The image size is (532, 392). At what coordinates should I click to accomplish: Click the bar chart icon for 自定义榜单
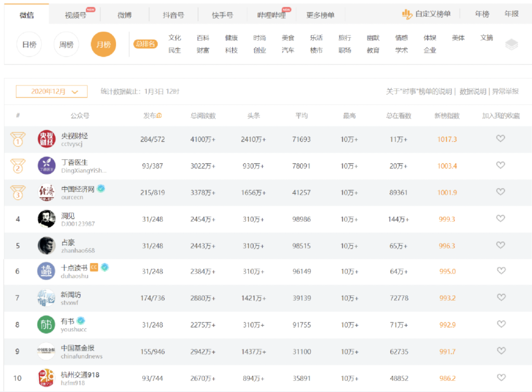(x=407, y=14)
